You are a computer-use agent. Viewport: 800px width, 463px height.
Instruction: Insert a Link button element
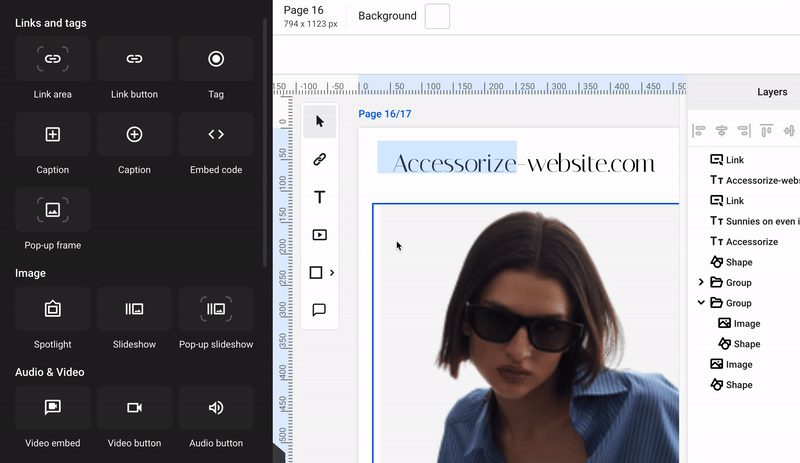134,59
